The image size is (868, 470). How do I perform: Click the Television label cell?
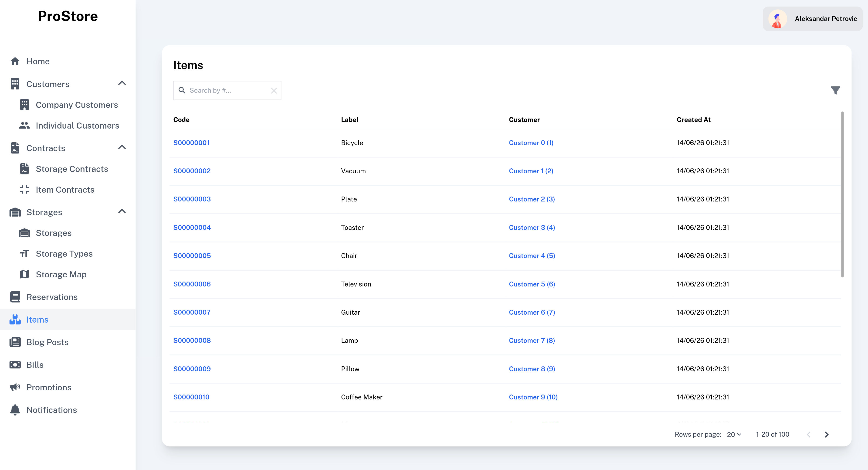356,284
